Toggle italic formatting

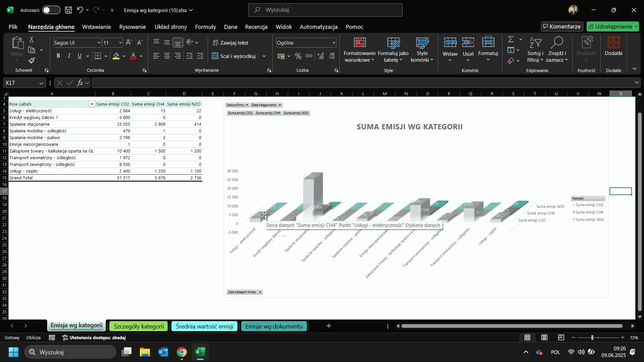pyautogui.click(x=69, y=56)
